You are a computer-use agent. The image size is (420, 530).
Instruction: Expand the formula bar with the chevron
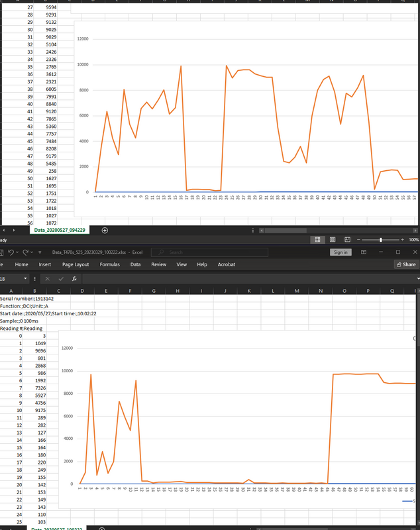coord(418,279)
